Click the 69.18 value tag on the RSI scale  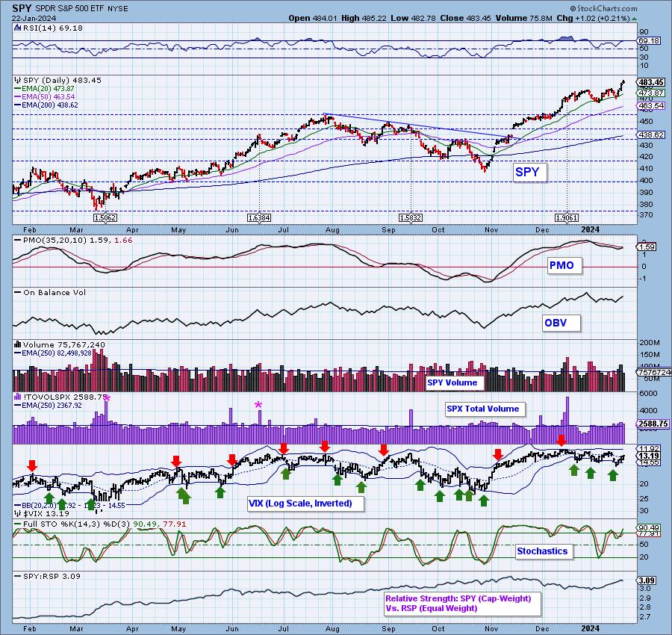(x=649, y=41)
